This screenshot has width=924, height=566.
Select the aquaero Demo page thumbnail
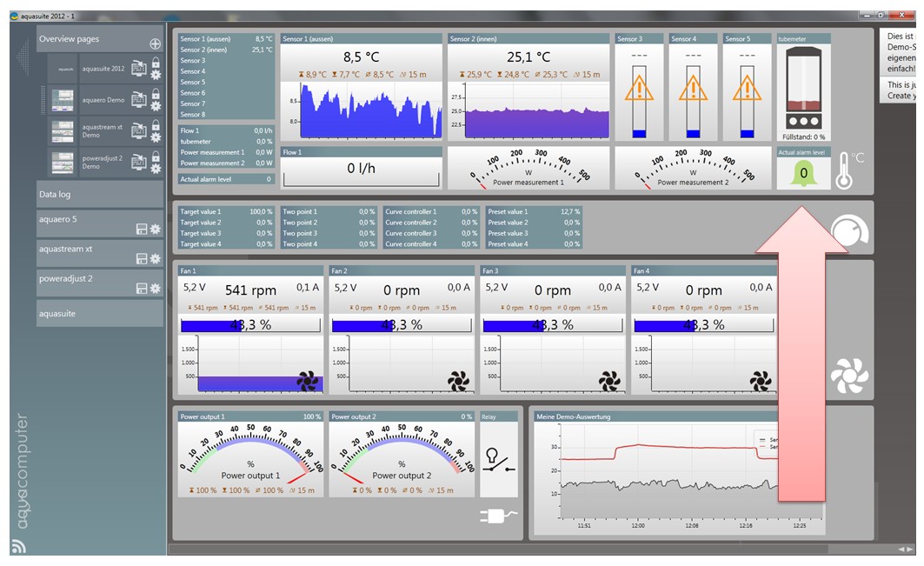(x=63, y=100)
